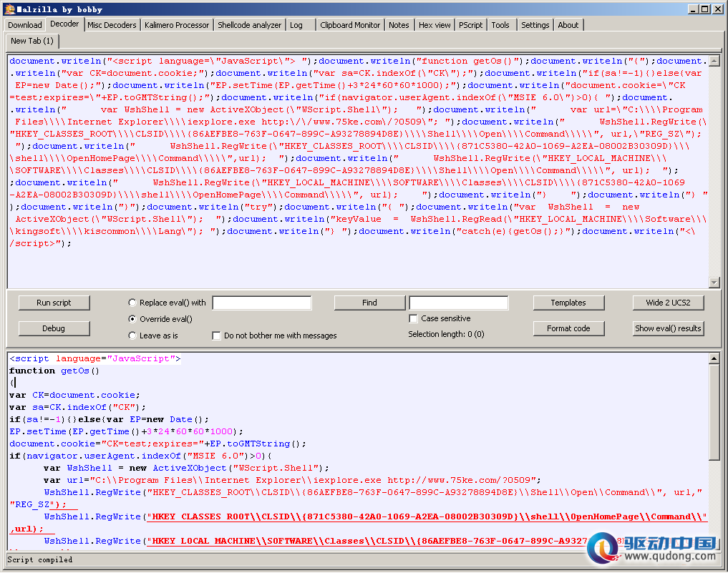Click 'EP.setTime(EP.getTime()' output line
Viewport: 728px width, 573px height.
point(126,431)
